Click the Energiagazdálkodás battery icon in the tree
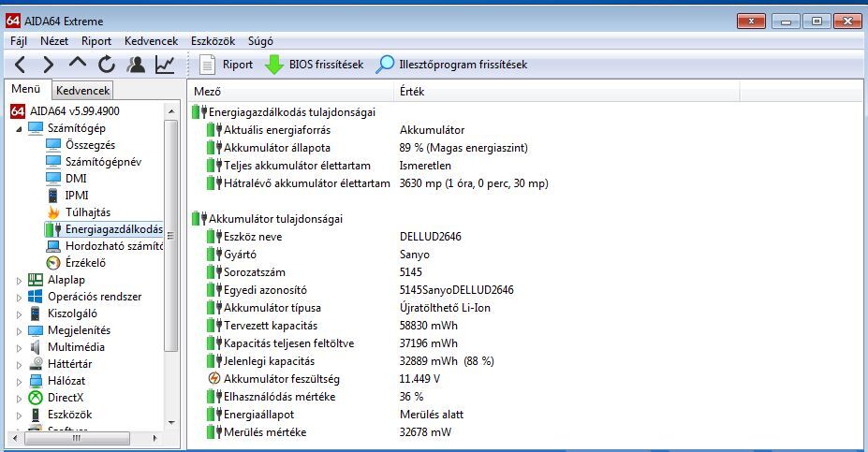Viewport: 868px width, 452px height. pos(53,229)
